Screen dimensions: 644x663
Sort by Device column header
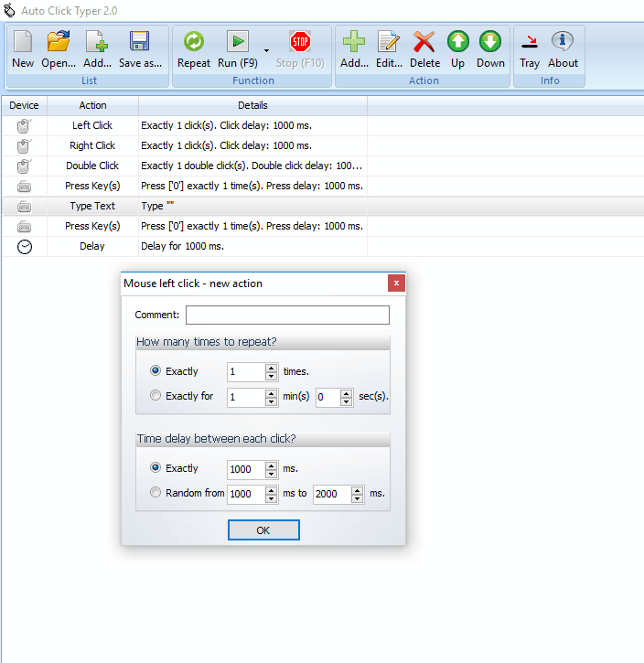point(24,105)
